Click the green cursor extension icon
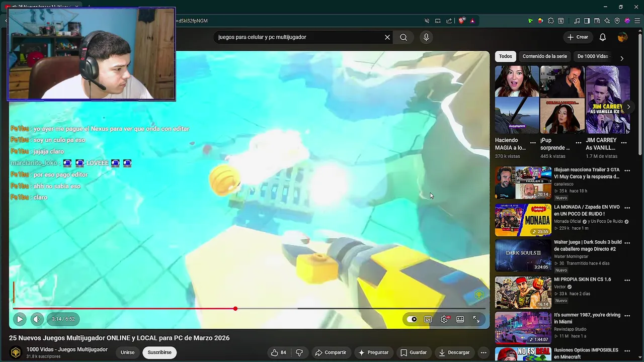 530,21
